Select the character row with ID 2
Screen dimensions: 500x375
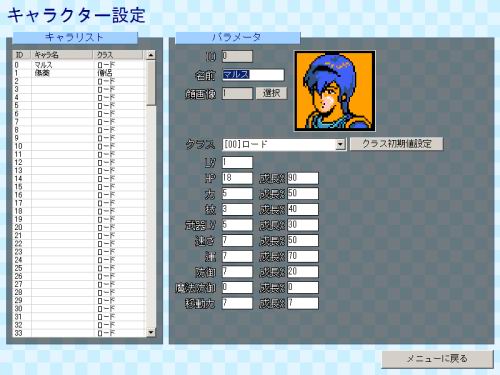pos(79,81)
